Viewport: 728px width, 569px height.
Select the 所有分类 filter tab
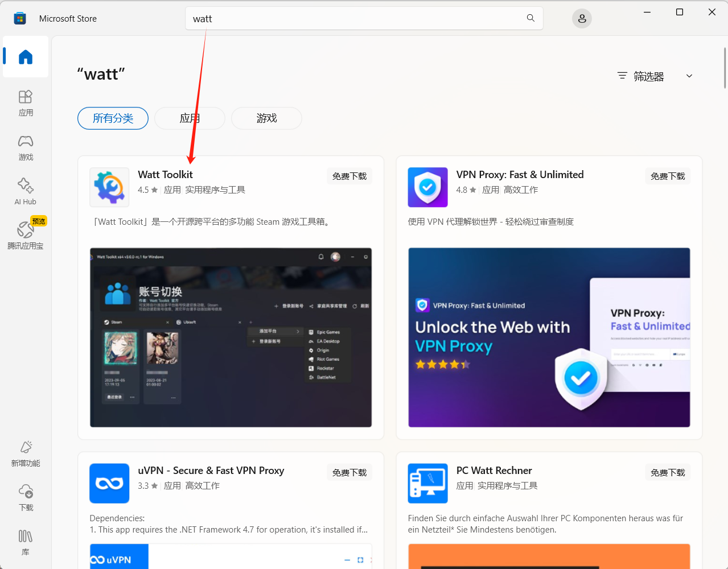(113, 118)
